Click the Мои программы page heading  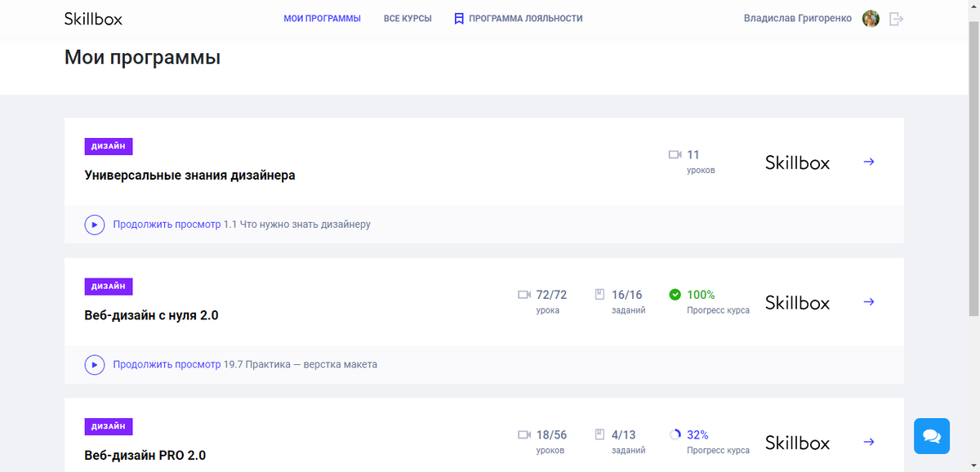point(142,58)
